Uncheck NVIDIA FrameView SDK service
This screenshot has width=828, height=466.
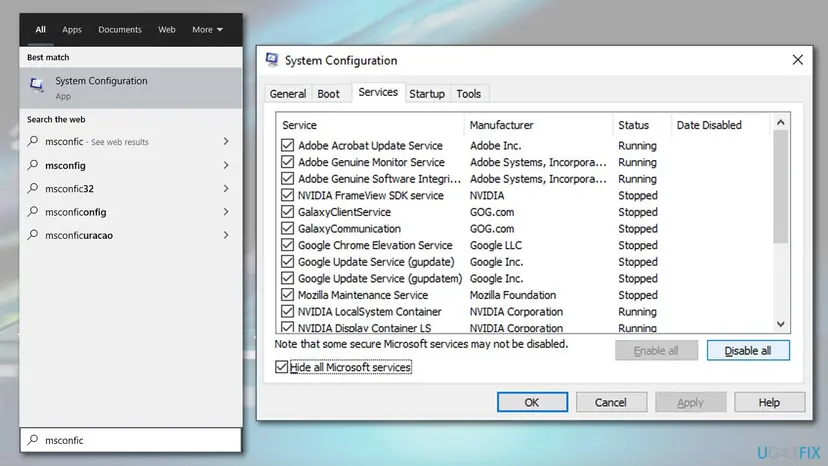[x=287, y=195]
